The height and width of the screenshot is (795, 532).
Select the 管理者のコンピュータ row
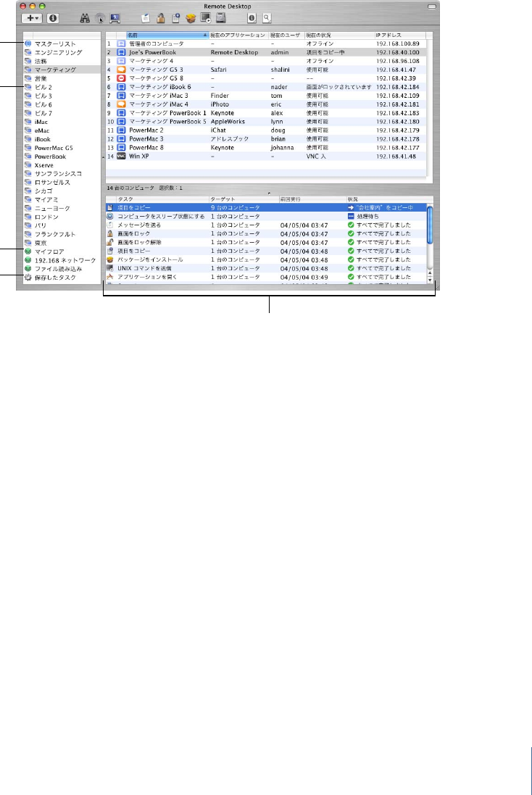266,43
